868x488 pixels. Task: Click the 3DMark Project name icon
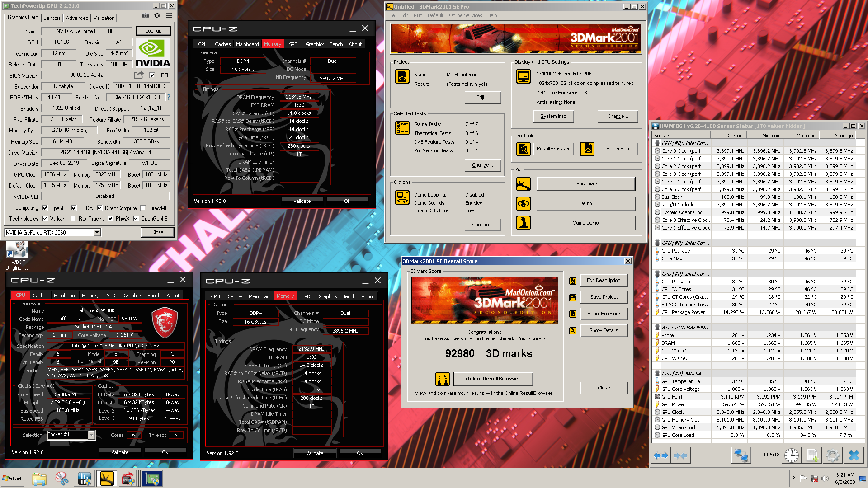[402, 76]
